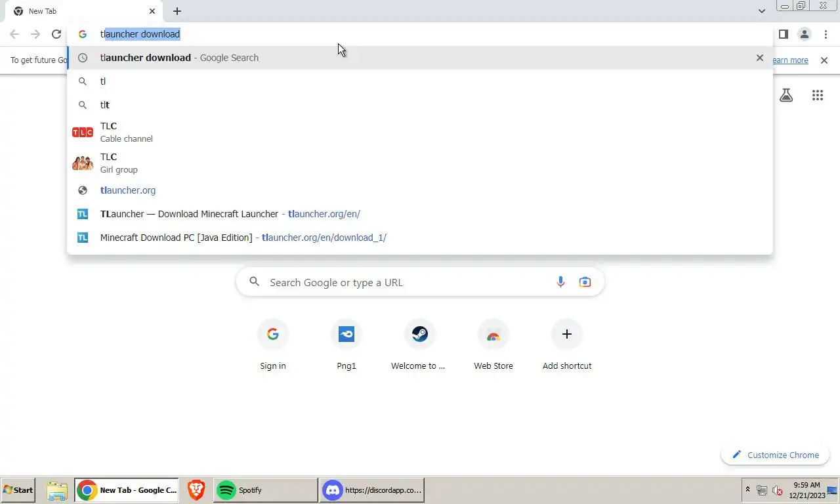This screenshot has height=504, width=840.
Task: Start voice search with the microphone icon
Action: pos(560,282)
